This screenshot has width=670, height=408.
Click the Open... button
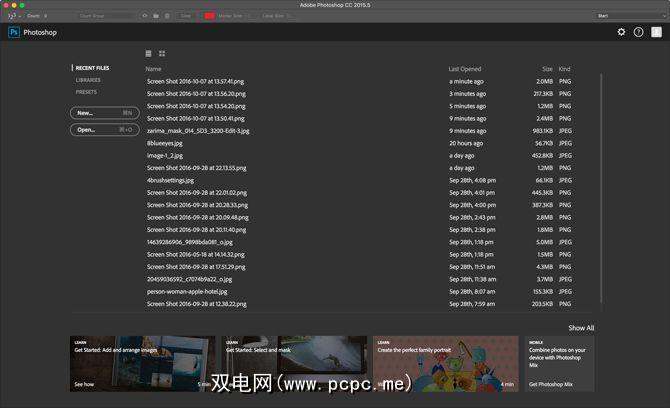(x=105, y=129)
